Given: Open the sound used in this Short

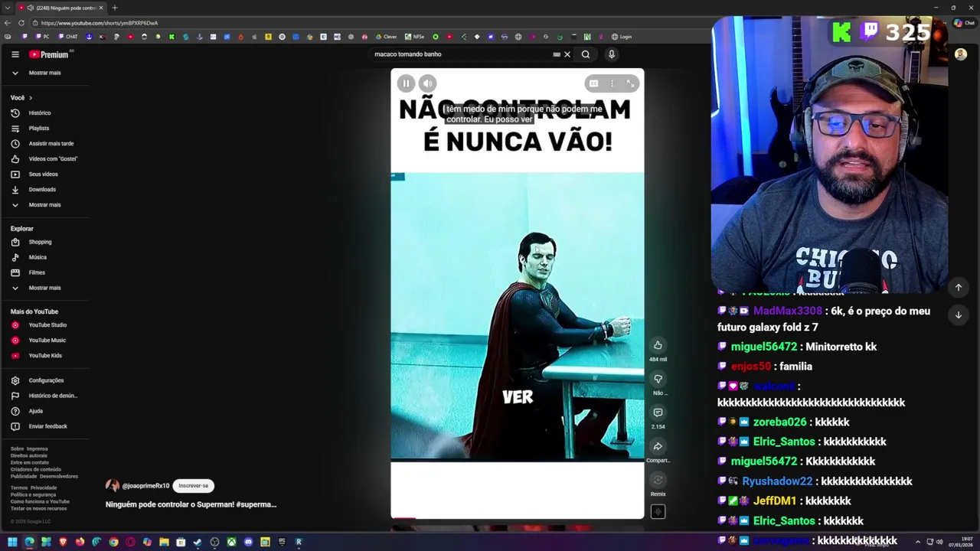Looking at the screenshot, I should [x=658, y=512].
